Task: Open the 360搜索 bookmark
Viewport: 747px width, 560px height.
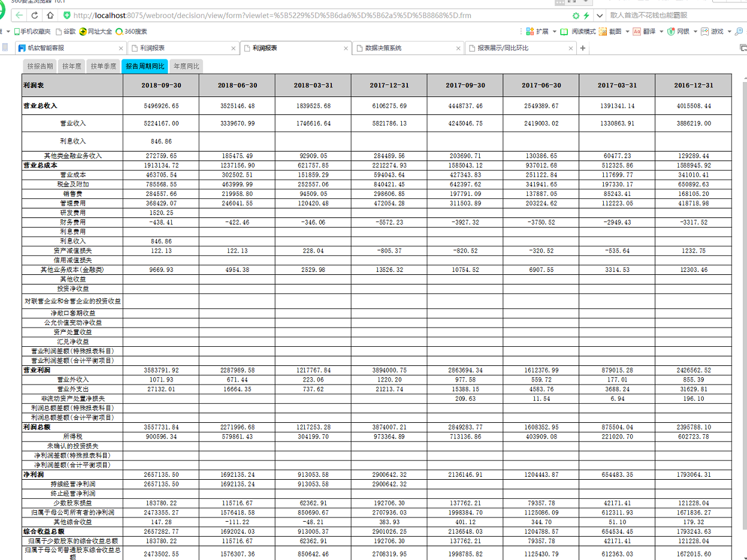Action: (132, 31)
